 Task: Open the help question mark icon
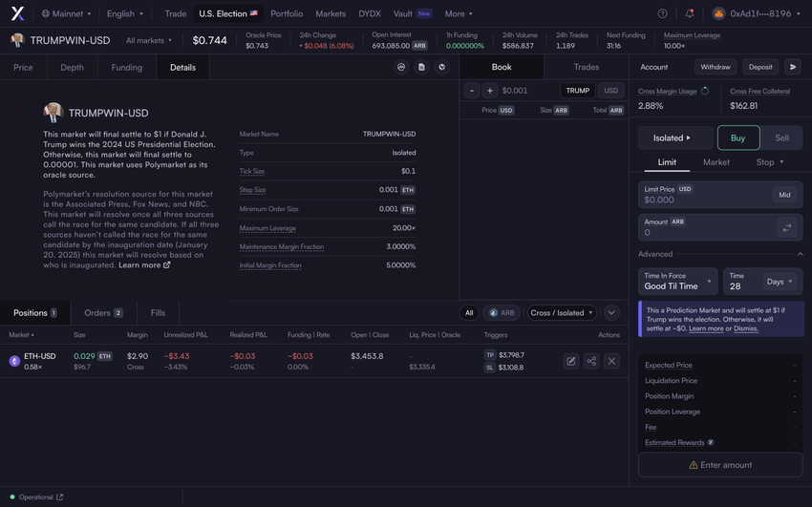pos(662,13)
